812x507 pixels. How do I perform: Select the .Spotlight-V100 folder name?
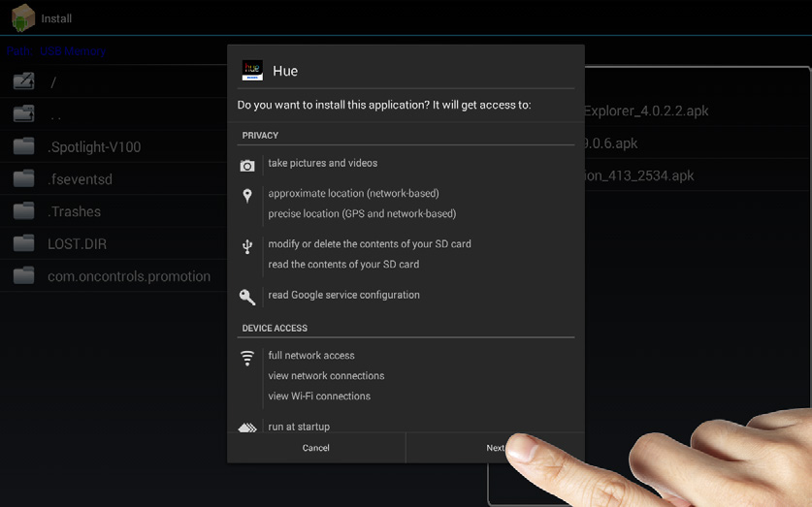[x=94, y=147]
